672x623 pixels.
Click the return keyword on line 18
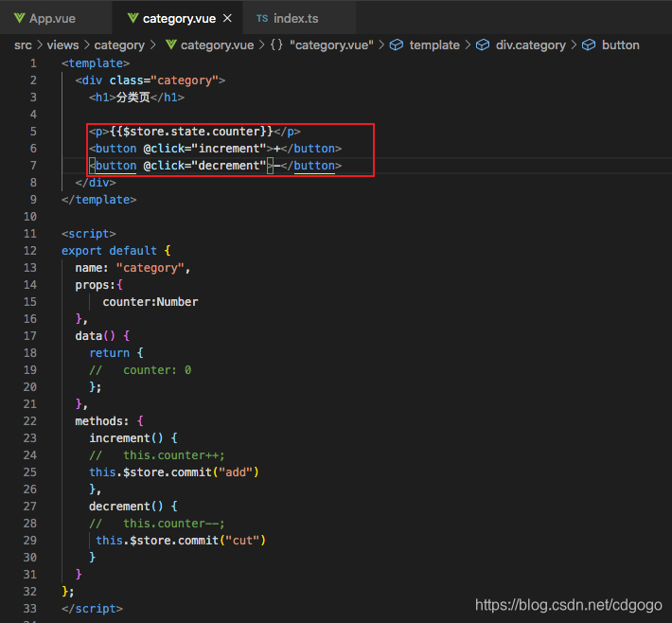pos(109,353)
